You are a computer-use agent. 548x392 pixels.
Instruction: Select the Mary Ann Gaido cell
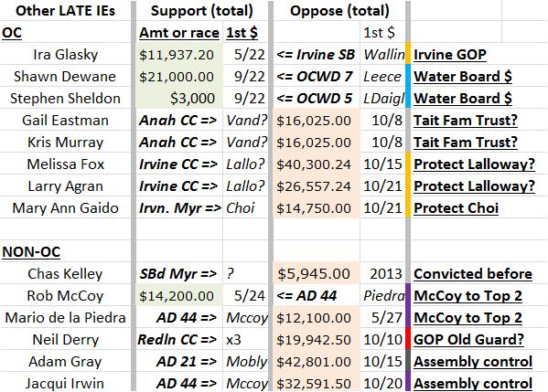coord(65,208)
